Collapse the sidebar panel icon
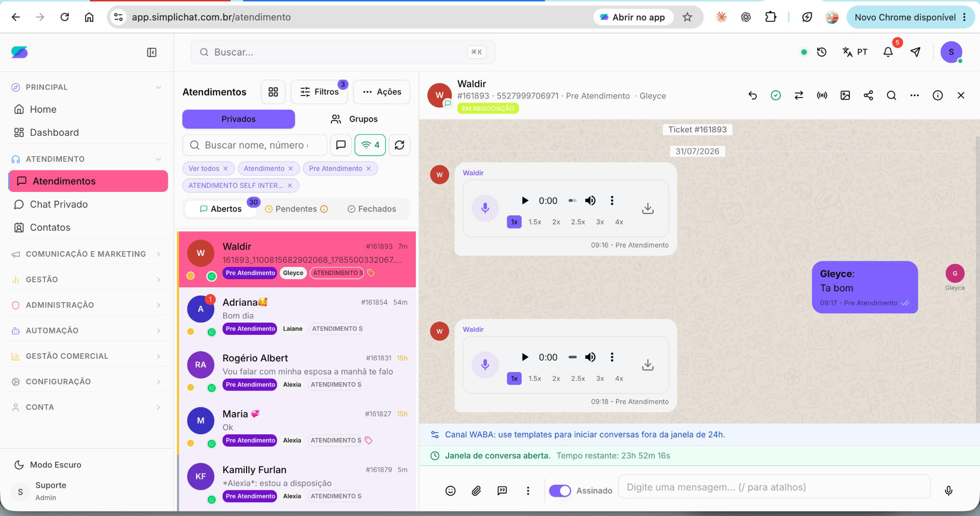Viewport: 980px width, 516px height. pyautogui.click(x=152, y=53)
